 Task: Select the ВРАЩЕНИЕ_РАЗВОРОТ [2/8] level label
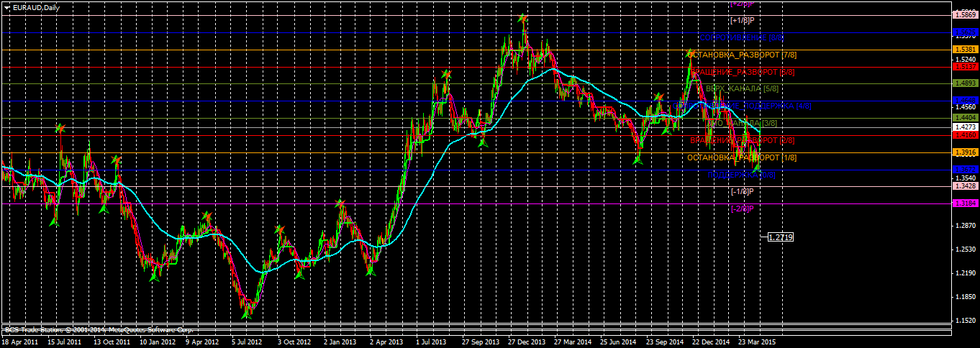tap(742, 140)
